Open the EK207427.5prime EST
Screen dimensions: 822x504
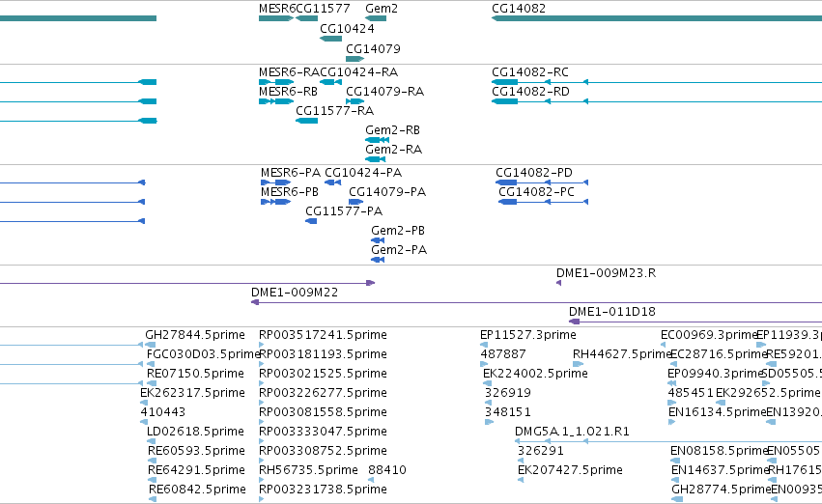pos(521,481)
